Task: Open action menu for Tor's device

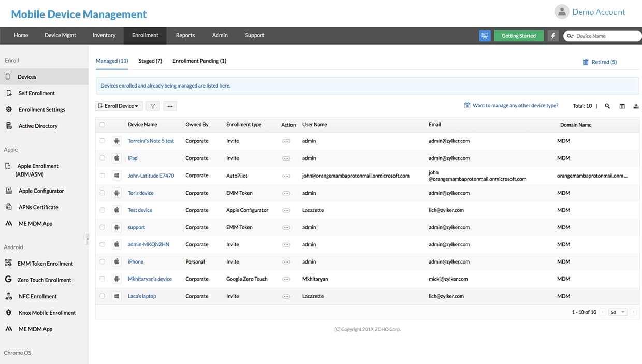Action: 286,193
